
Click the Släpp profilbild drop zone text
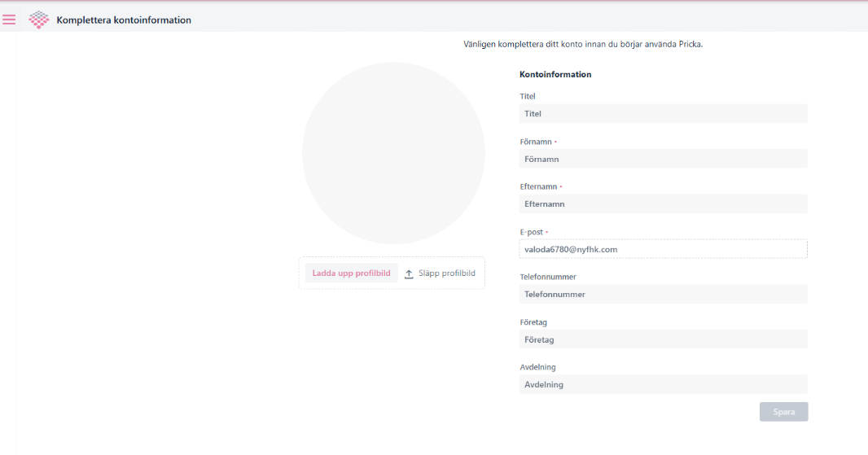pyautogui.click(x=446, y=273)
